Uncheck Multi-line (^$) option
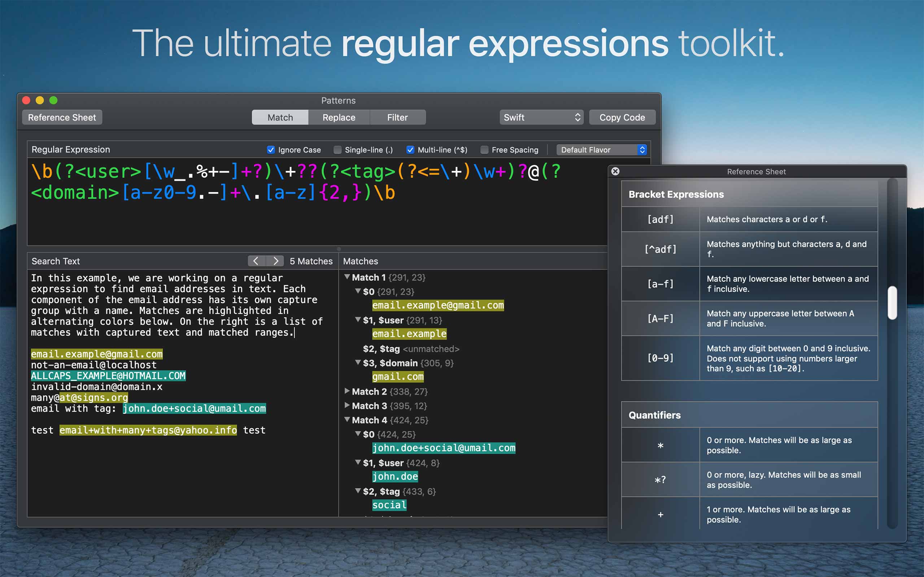The image size is (924, 577). [x=410, y=150]
